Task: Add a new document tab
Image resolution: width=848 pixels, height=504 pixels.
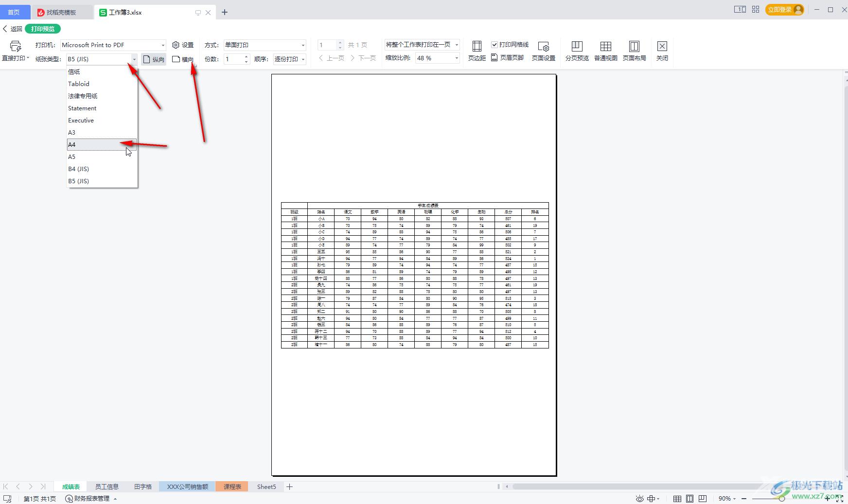Action: point(224,12)
